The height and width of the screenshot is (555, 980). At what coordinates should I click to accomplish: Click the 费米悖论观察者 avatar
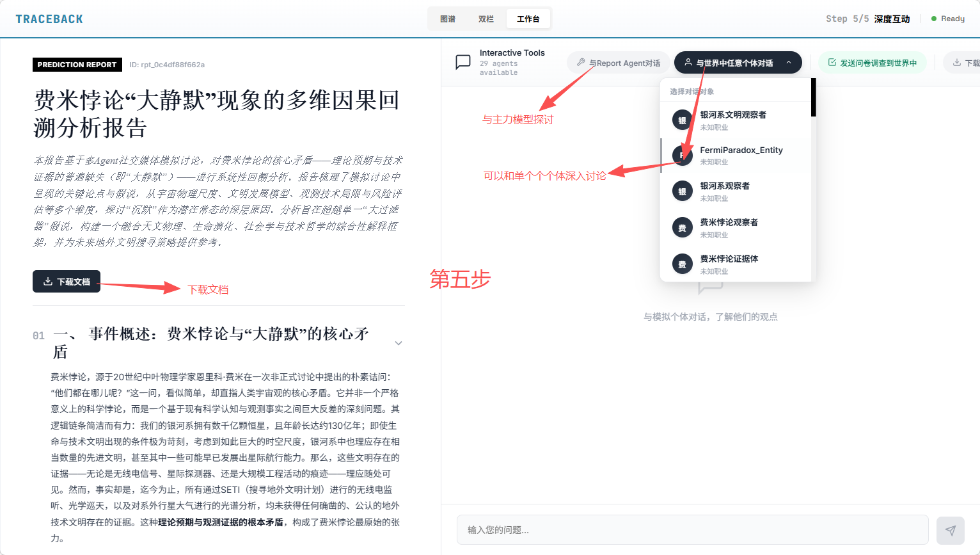(682, 227)
